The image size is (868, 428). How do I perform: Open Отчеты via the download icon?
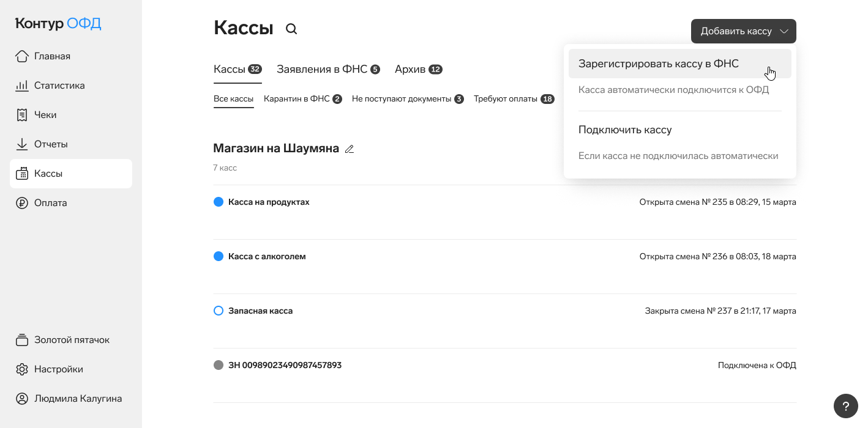(22, 144)
